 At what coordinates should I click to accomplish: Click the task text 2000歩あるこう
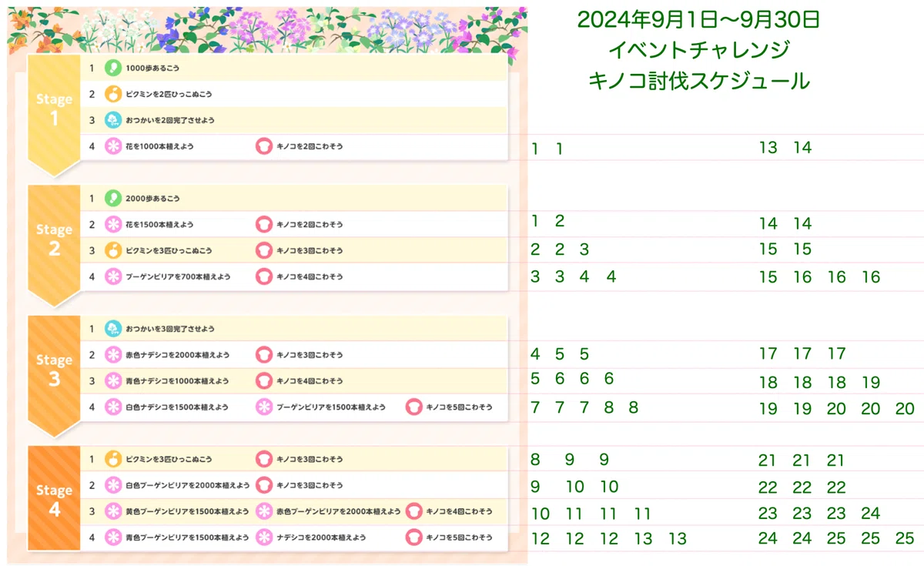152,198
